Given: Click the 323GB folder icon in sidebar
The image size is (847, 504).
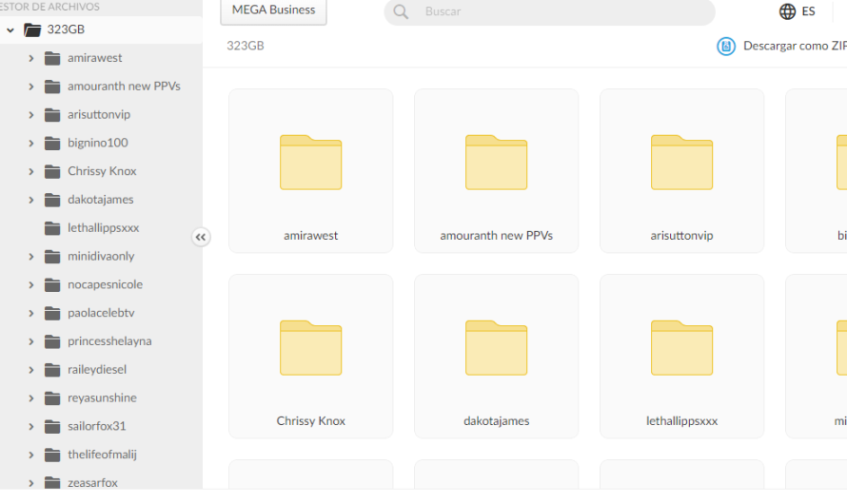Looking at the screenshot, I should [32, 29].
